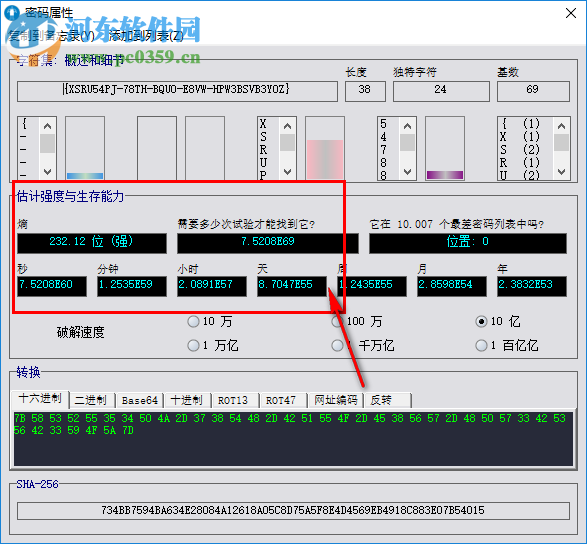The height and width of the screenshot is (544, 587).
Task: Open the 添加到列表(Z) menu
Action: click(146, 36)
